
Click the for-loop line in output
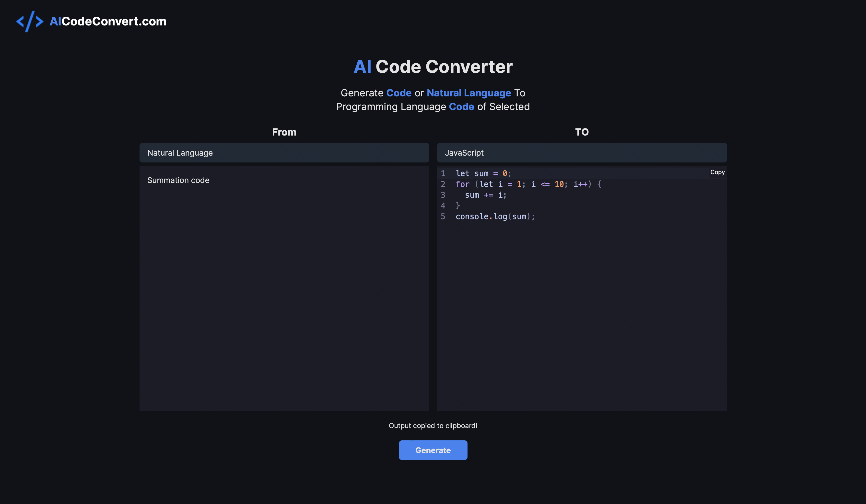point(528,184)
